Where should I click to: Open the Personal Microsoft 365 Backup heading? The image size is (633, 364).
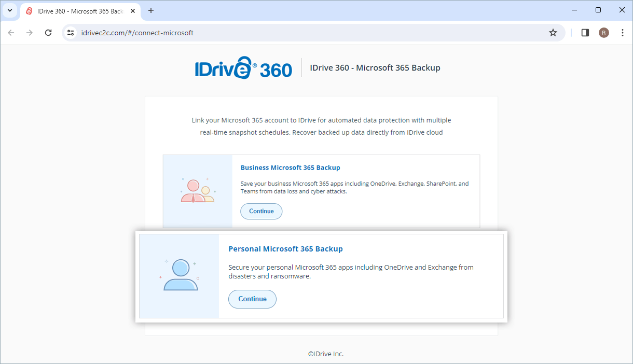point(285,249)
